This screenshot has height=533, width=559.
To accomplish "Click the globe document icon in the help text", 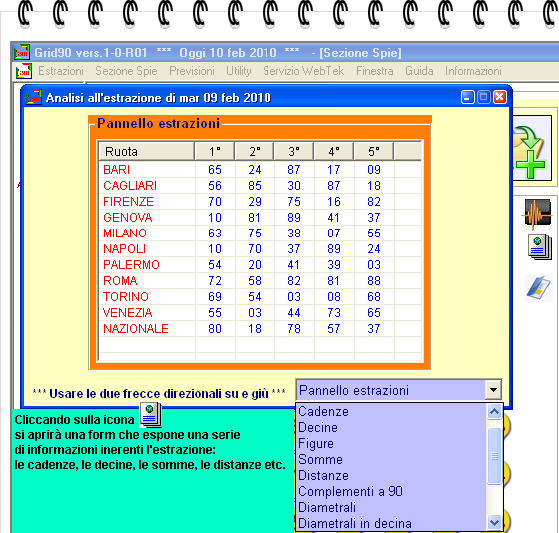I will (150, 414).
